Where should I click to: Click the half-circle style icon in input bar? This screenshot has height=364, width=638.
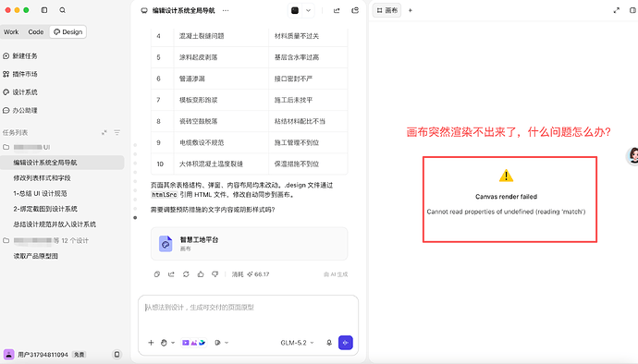click(x=217, y=343)
